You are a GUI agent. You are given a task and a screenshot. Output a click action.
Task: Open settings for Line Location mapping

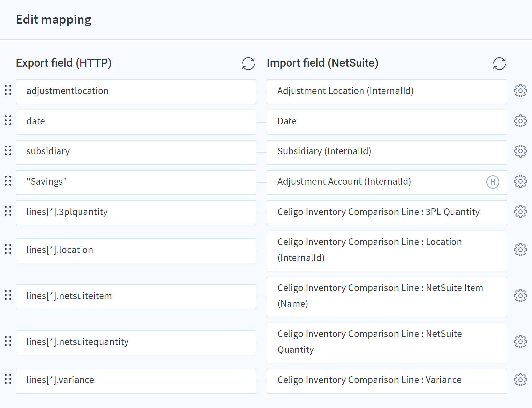[520, 250]
